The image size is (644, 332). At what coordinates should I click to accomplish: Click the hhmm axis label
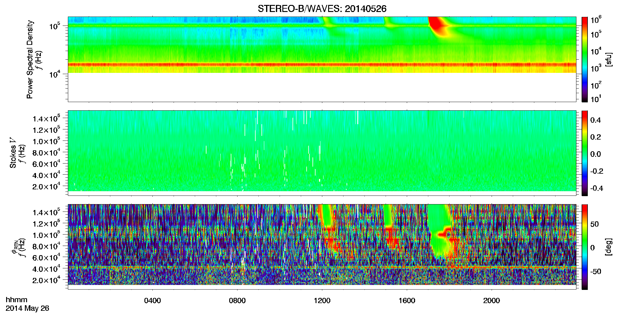click(17, 300)
